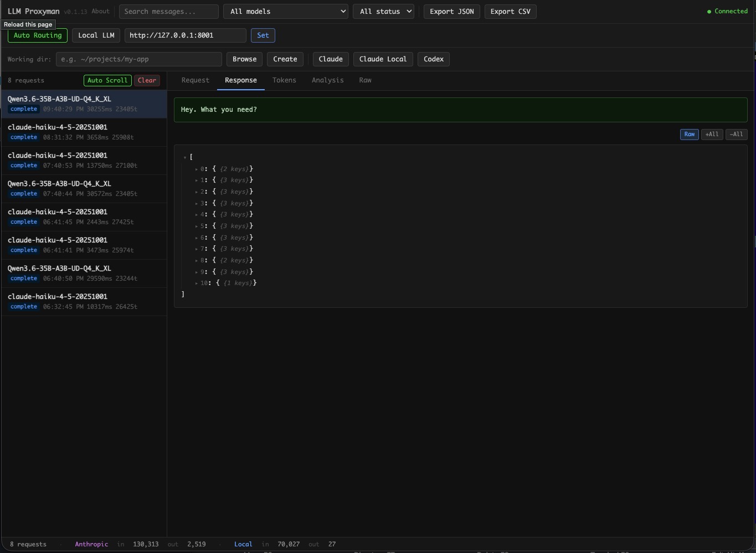Expand JSON item 6
This screenshot has height=553, width=756.
pos(197,238)
